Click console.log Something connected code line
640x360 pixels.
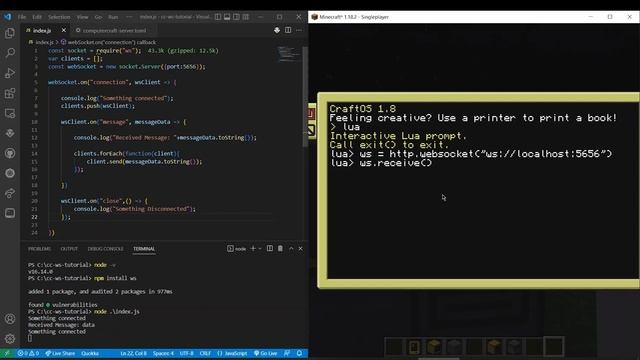tap(117, 98)
